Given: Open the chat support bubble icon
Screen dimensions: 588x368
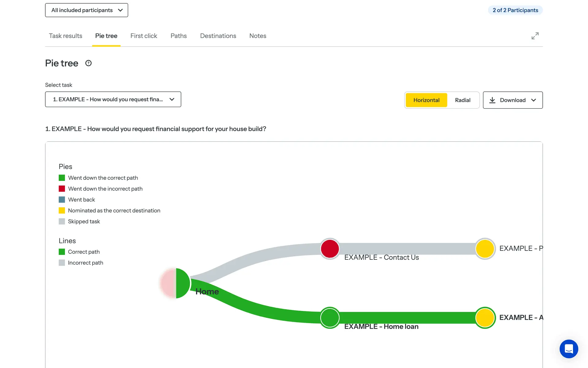Looking at the screenshot, I should (569, 349).
